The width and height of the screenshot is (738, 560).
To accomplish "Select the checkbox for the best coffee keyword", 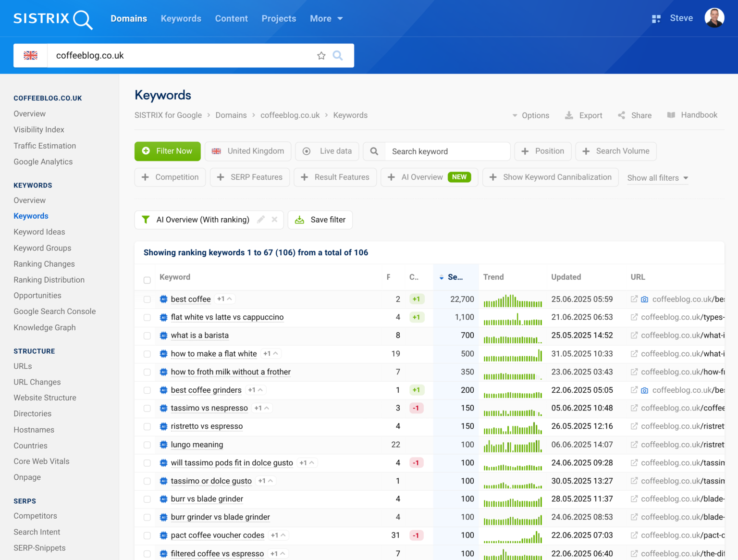I will pos(147,299).
